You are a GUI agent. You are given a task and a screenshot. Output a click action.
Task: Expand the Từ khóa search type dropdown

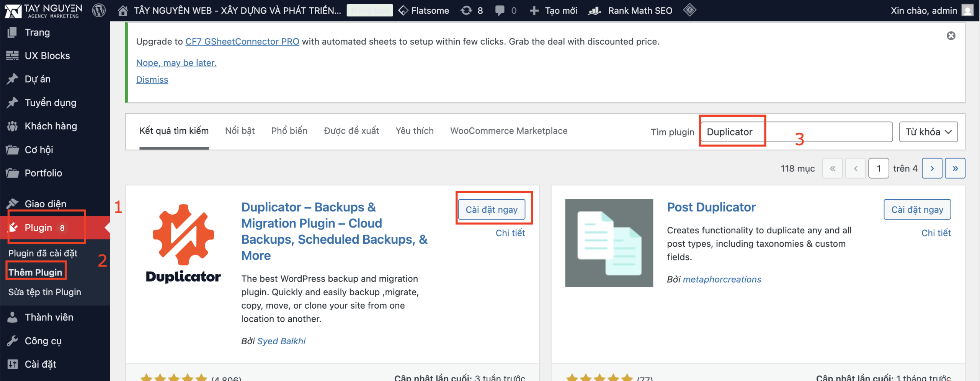click(928, 132)
